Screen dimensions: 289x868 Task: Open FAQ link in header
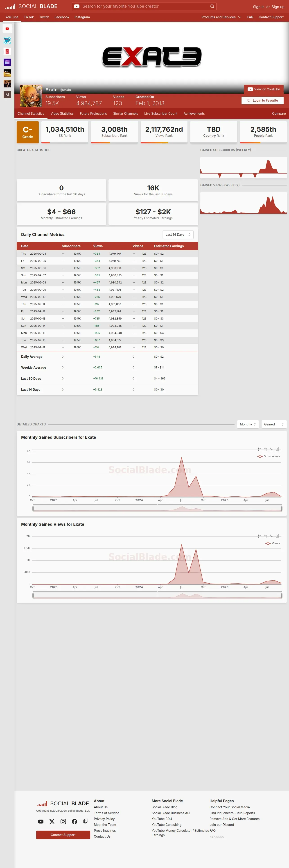click(250, 17)
